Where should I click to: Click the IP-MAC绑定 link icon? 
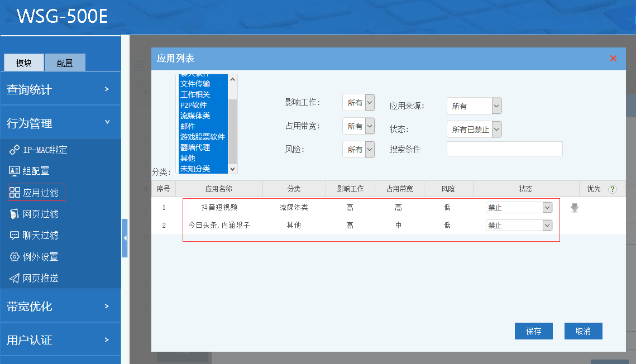pos(15,150)
